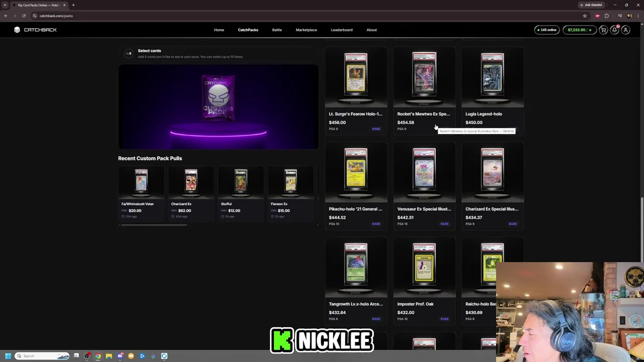Click the $444.52 price text
644x362 pixels.
click(x=337, y=217)
